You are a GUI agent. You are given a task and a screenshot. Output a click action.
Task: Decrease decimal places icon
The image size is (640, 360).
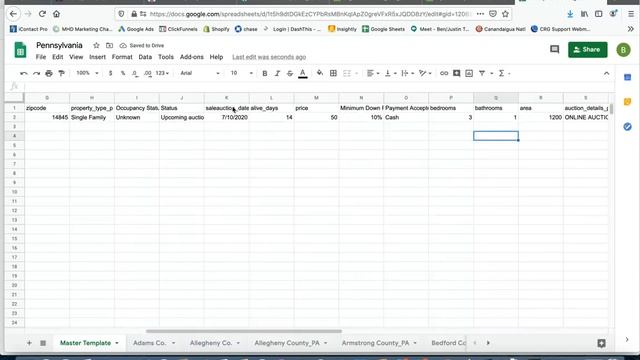point(135,73)
